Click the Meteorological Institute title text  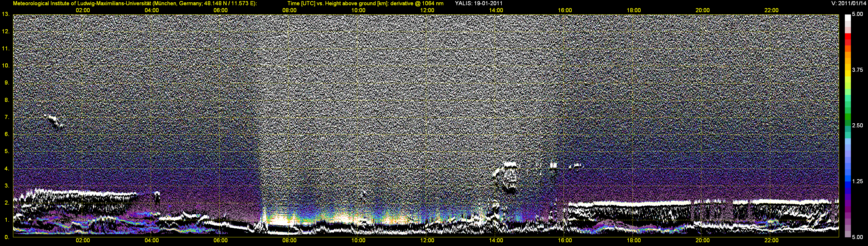[135, 3]
